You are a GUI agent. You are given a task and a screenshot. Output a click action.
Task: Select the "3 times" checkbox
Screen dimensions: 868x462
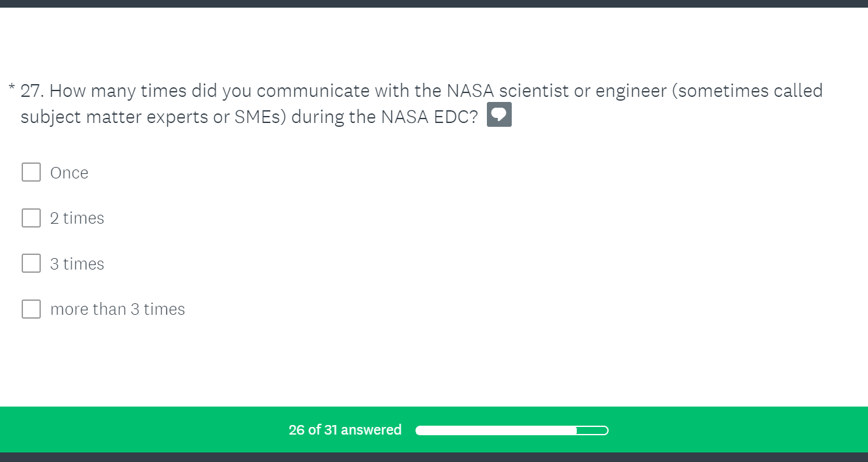pos(31,263)
